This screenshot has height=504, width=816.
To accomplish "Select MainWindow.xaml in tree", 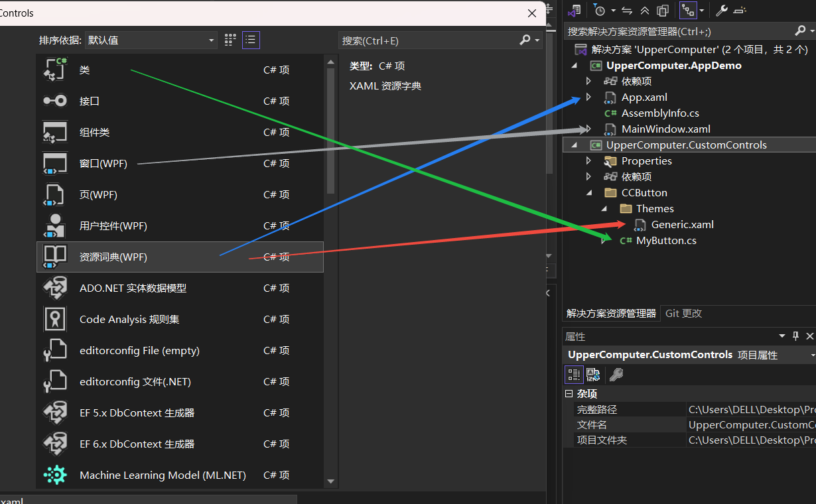I will click(666, 129).
